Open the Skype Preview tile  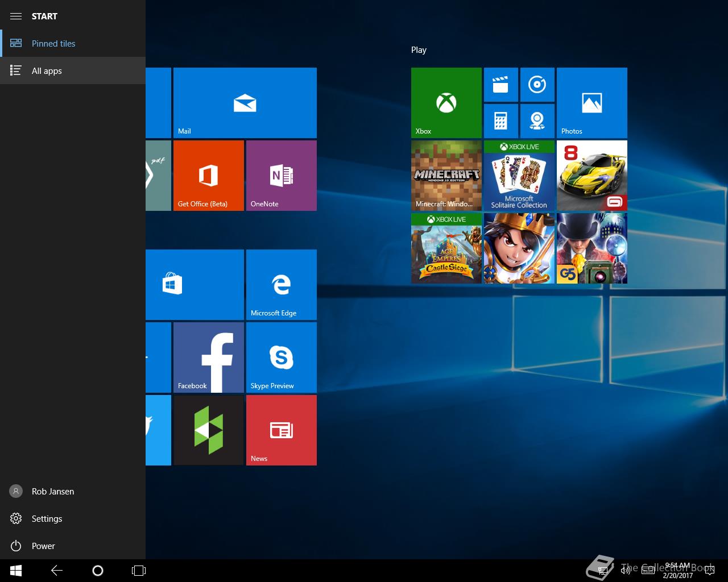point(281,357)
